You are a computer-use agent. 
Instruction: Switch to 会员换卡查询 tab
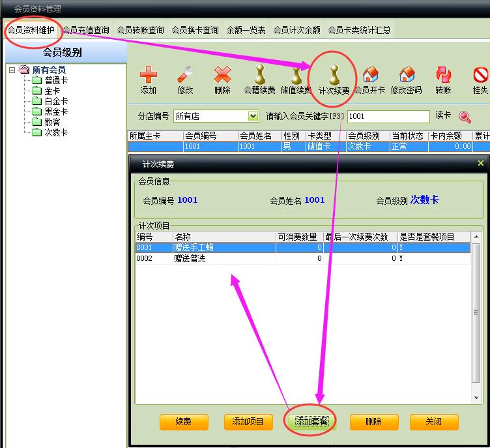click(195, 30)
